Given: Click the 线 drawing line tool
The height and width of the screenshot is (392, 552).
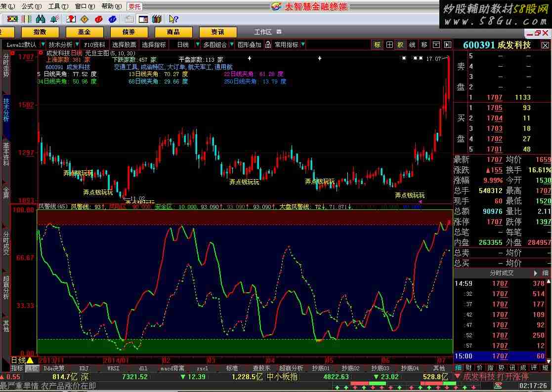Looking at the screenshot, I should click(x=413, y=44).
